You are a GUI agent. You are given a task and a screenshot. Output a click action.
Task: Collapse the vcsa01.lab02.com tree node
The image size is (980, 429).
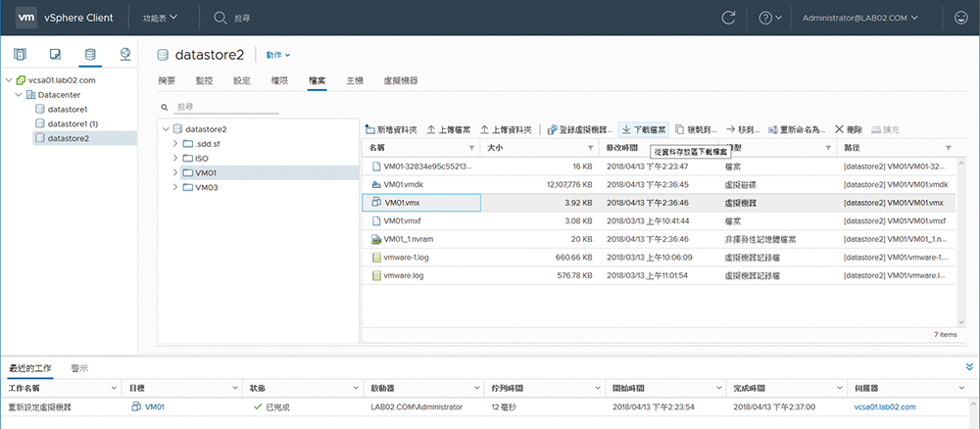[8, 80]
